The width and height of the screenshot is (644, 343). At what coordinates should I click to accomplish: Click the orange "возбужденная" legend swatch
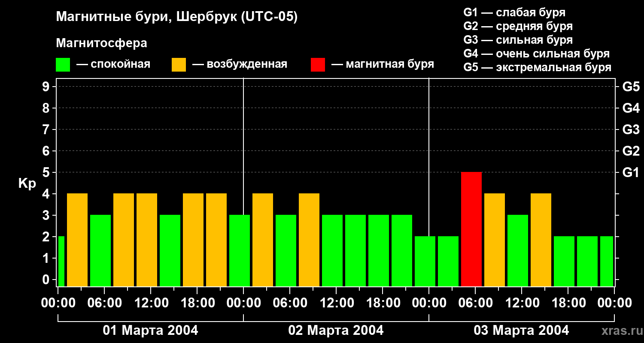tap(179, 65)
